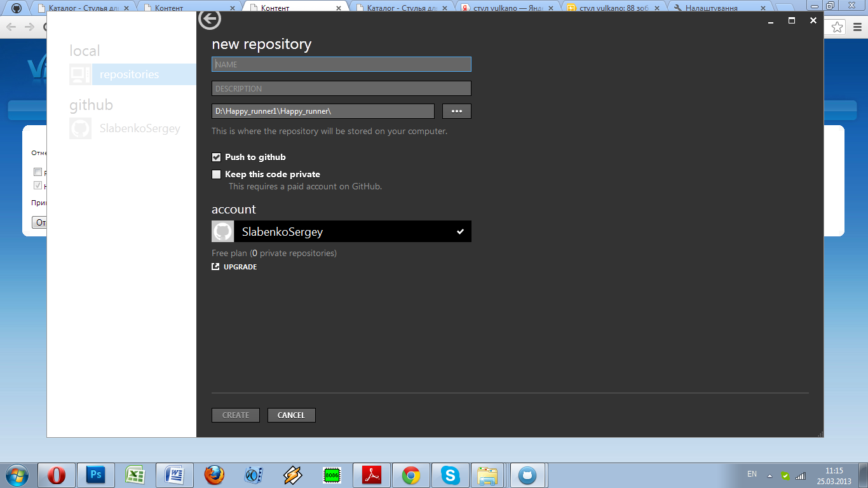Image resolution: width=868 pixels, height=488 pixels.
Task: Open Word from the taskbar
Action: [175, 475]
